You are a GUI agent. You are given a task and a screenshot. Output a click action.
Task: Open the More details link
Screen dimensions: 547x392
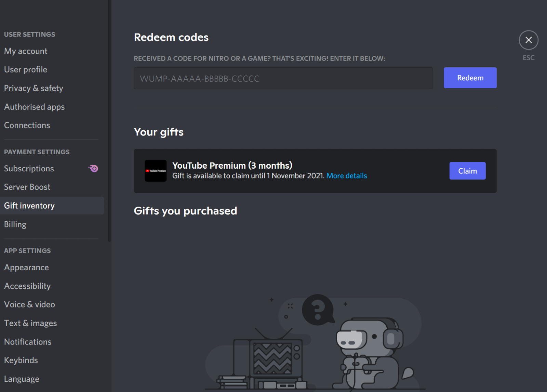tap(347, 176)
